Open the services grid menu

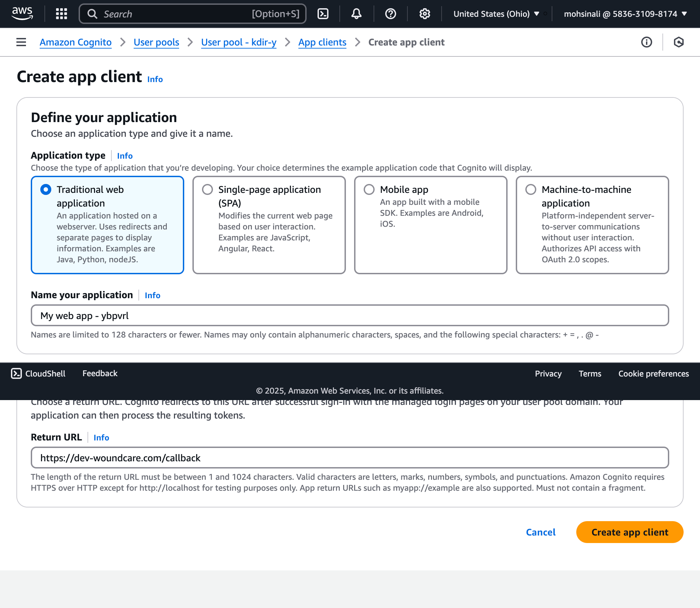coord(61,14)
